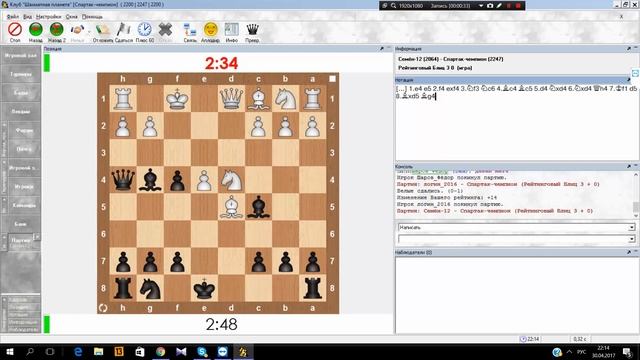The image size is (640, 360).
Task: Click the Стоп toolbar icon
Action: click(x=15, y=30)
